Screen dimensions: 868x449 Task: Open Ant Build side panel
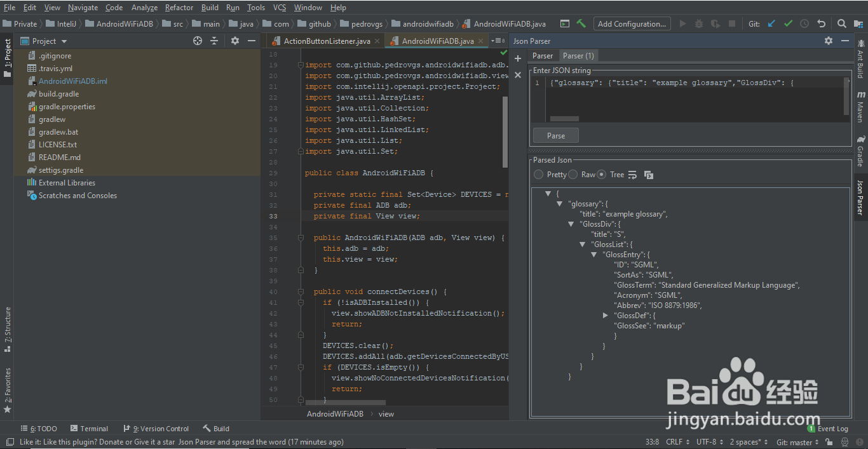click(860, 58)
